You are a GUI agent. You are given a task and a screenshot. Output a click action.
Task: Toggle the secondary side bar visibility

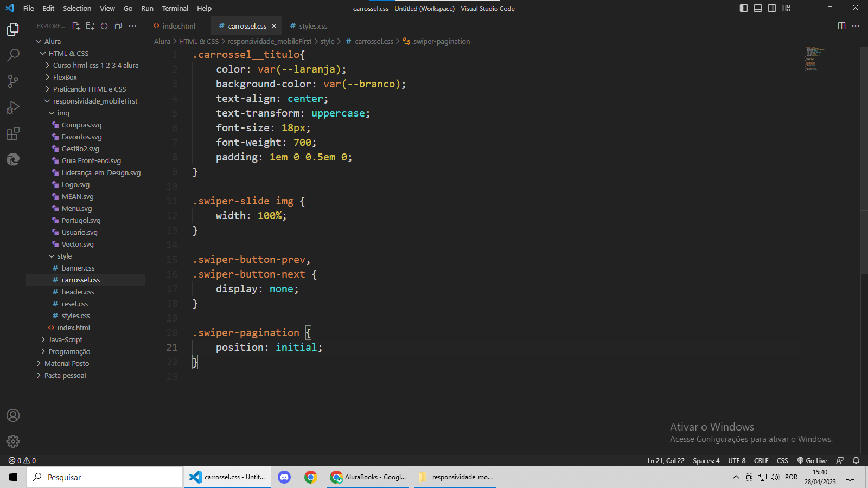coord(772,8)
